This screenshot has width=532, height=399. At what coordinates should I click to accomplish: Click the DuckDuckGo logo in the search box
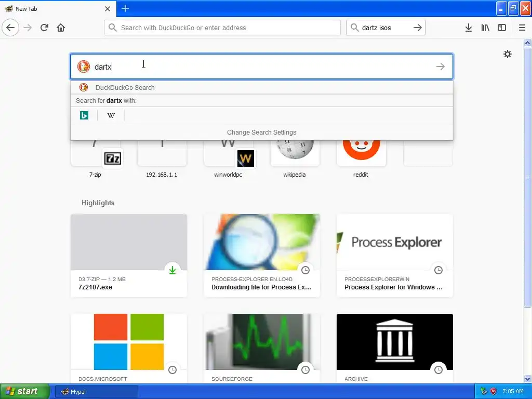[x=83, y=66]
